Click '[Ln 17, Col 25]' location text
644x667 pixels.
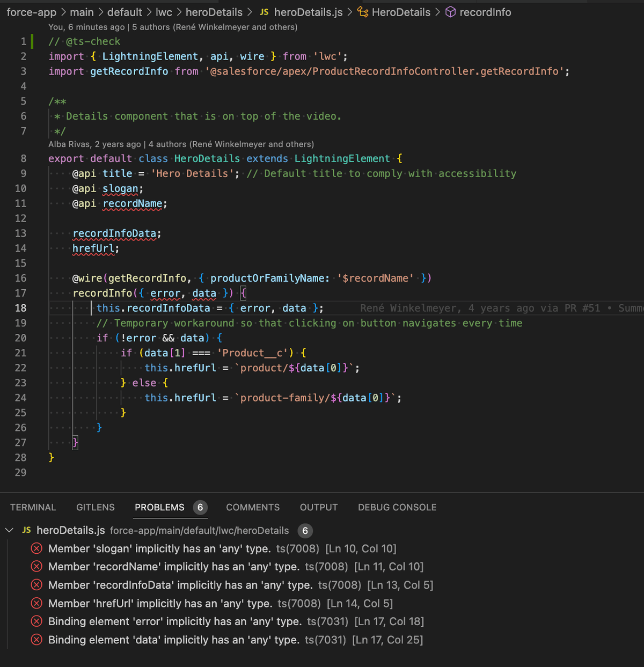tap(387, 640)
